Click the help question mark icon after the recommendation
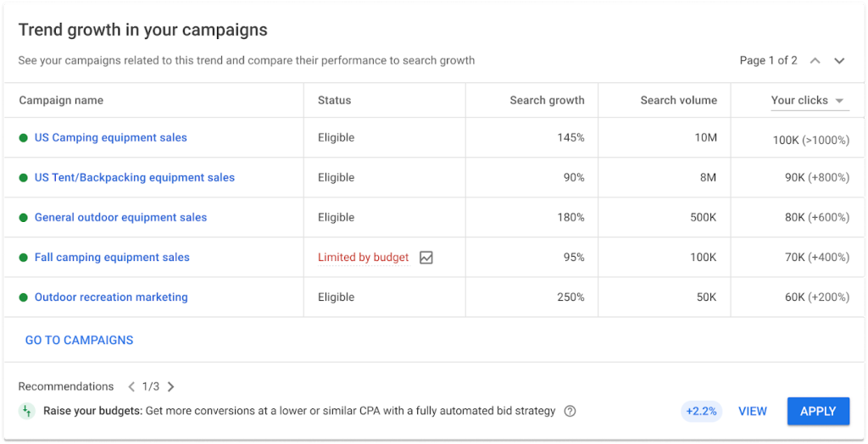Image resolution: width=868 pixels, height=444 pixels. 570,411
